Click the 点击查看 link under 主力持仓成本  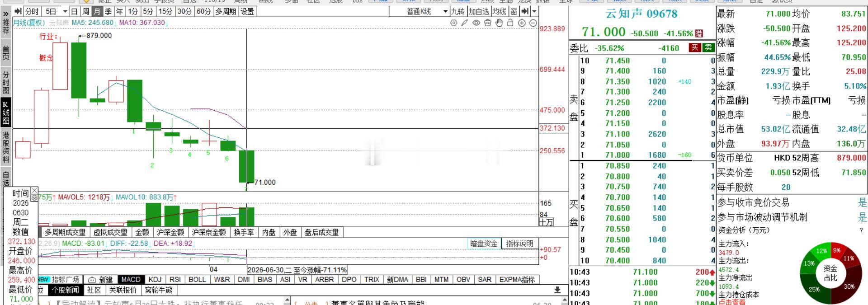[732, 302]
